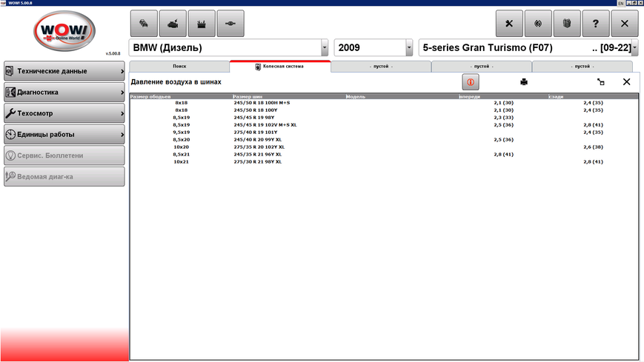Click the red info icon button

pos(471,82)
